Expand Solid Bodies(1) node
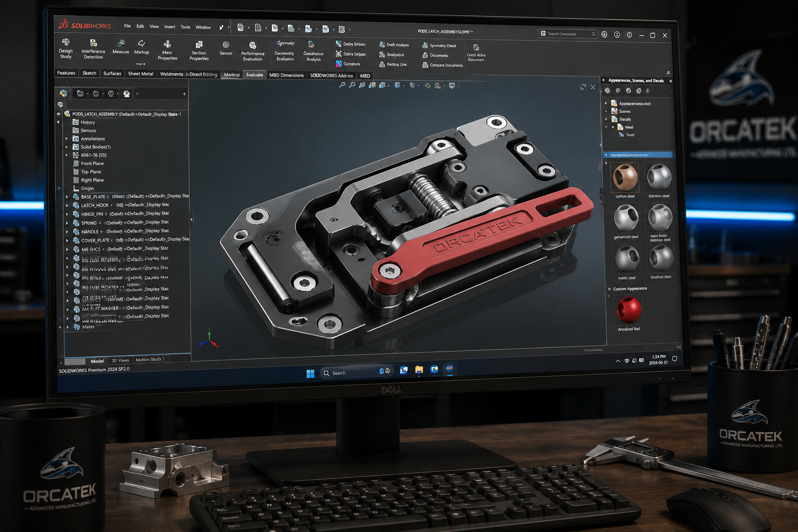This screenshot has width=798, height=532. point(66,147)
